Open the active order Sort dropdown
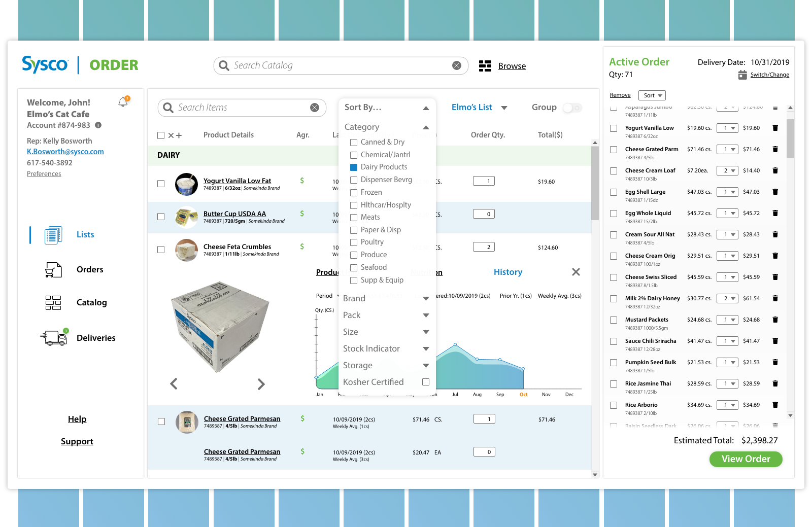The image size is (812, 527). 652,95
